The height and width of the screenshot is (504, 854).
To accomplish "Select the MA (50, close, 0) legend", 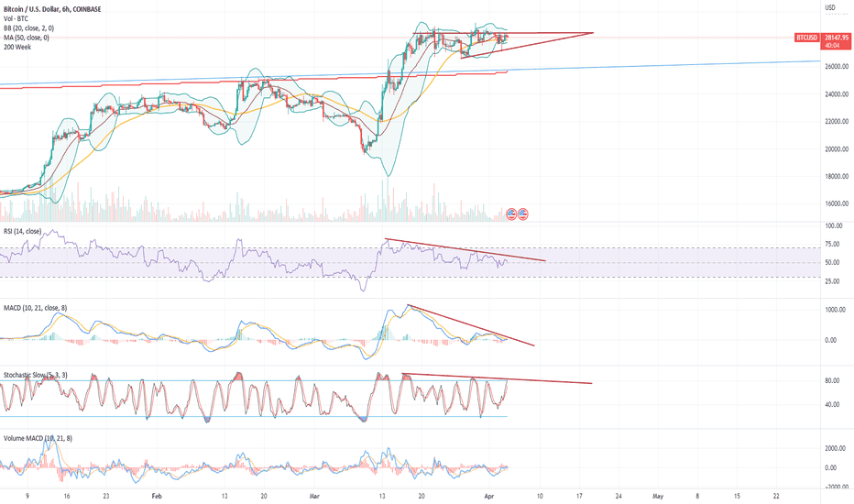I will [25, 37].
